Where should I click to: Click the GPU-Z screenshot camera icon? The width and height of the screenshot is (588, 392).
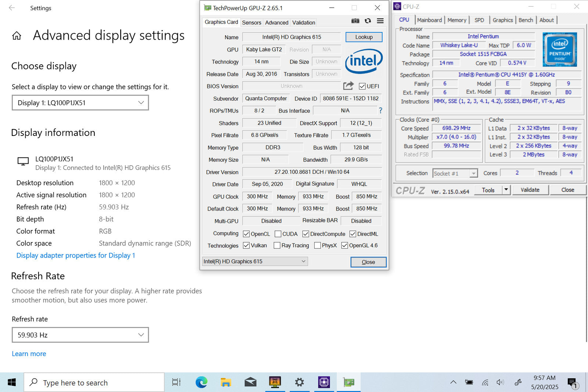coord(355,21)
